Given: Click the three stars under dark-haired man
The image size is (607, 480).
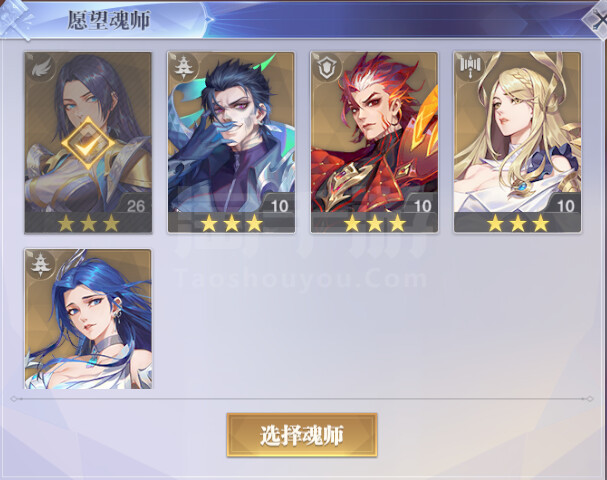Looking at the screenshot, I should click(x=231, y=223).
